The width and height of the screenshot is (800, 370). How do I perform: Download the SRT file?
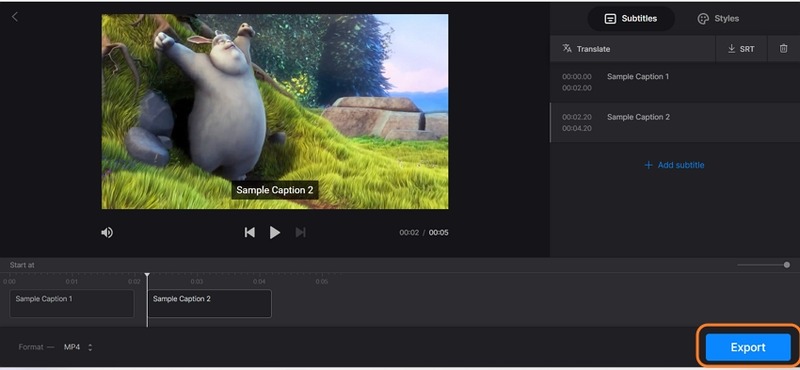pos(741,49)
